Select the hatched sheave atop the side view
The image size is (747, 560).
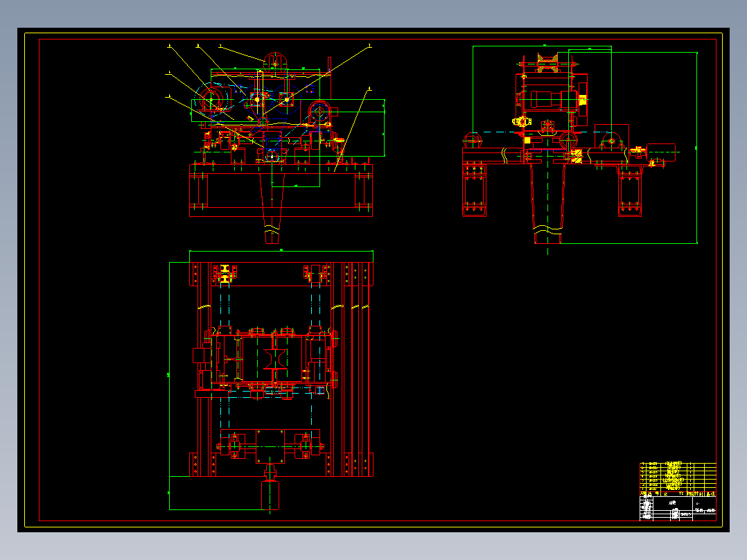(547, 63)
